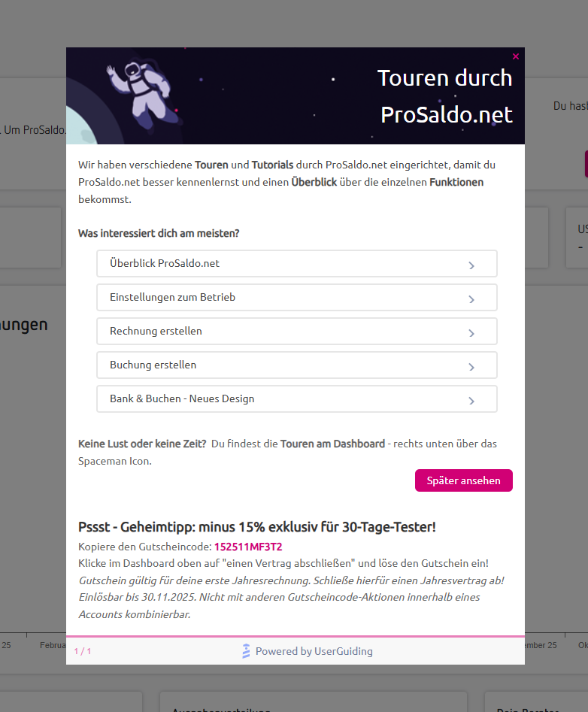The width and height of the screenshot is (588, 712).
Task: Select the voucher code 152511MF3T2
Action: [x=248, y=547]
